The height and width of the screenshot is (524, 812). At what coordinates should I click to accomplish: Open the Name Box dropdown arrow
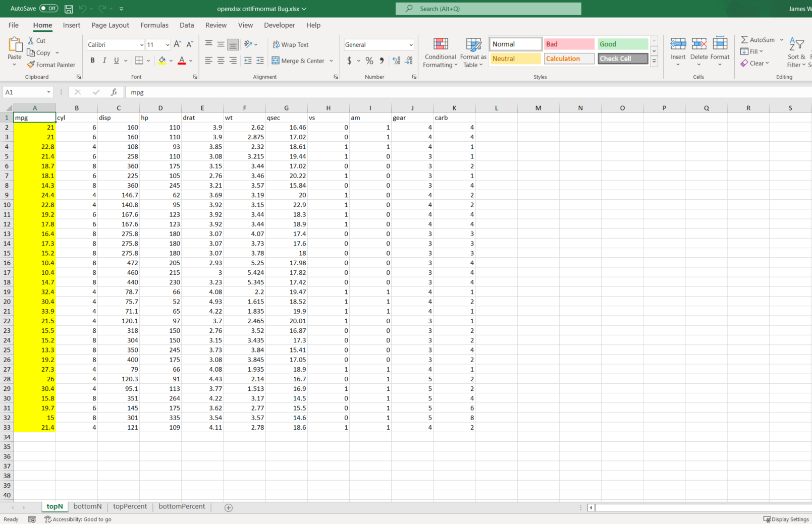(48, 92)
